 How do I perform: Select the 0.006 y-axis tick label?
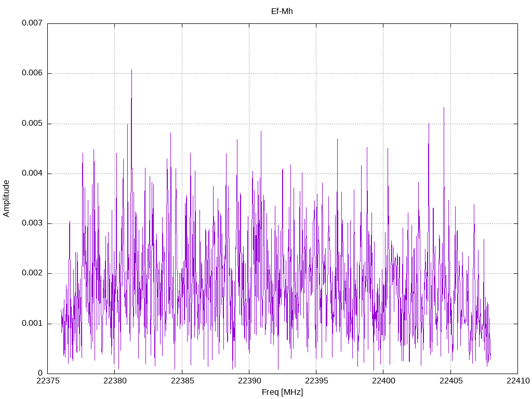point(32,73)
